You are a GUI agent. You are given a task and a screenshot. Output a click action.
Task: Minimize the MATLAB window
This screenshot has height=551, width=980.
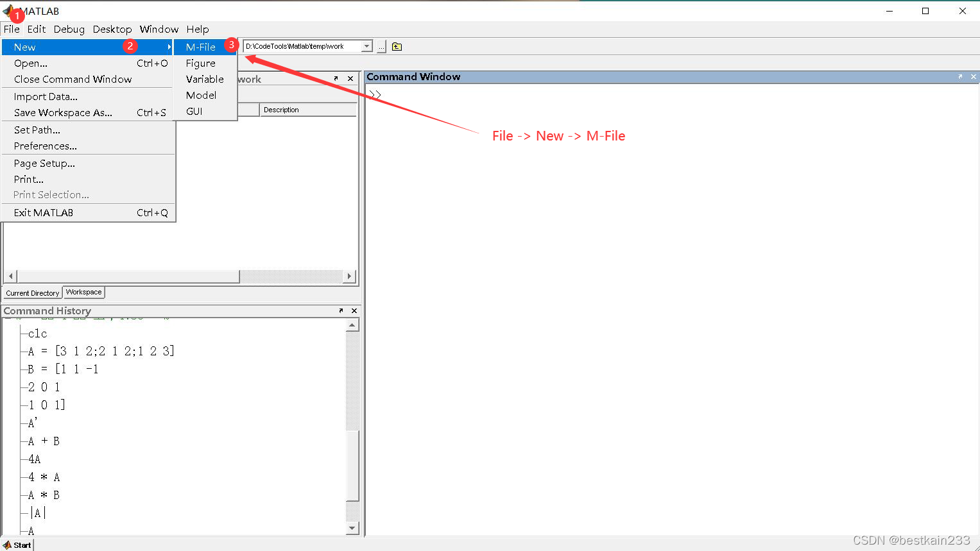point(890,11)
